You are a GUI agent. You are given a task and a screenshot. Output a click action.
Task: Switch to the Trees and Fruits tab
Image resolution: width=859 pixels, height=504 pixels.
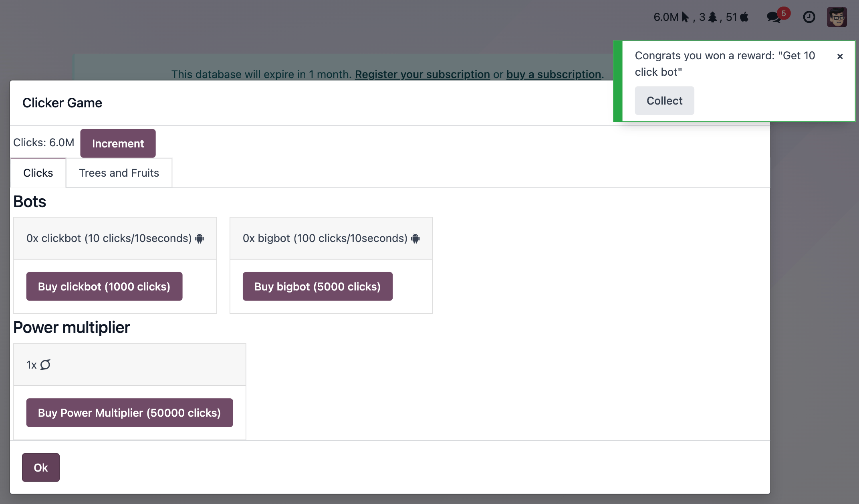(x=119, y=173)
